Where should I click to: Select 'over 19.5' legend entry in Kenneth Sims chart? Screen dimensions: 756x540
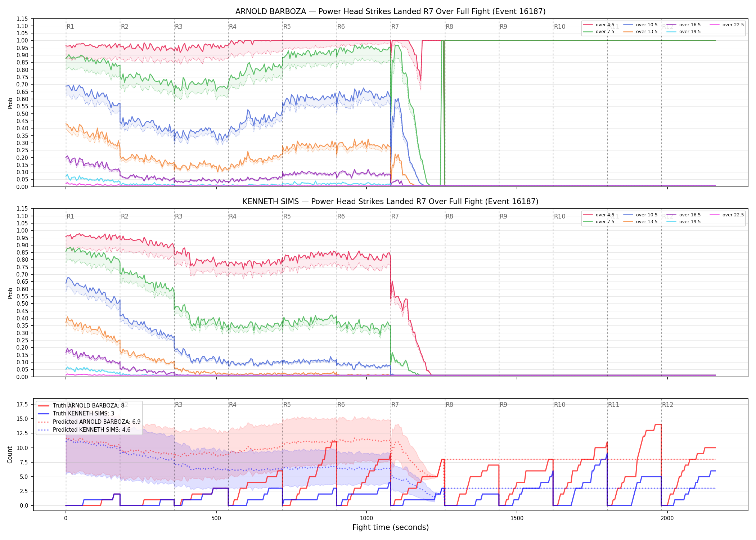pos(683,222)
